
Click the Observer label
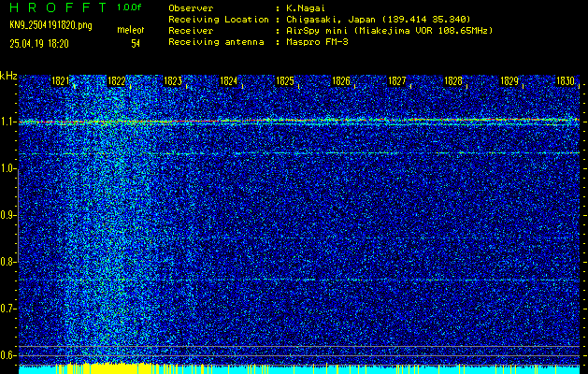(191, 8)
